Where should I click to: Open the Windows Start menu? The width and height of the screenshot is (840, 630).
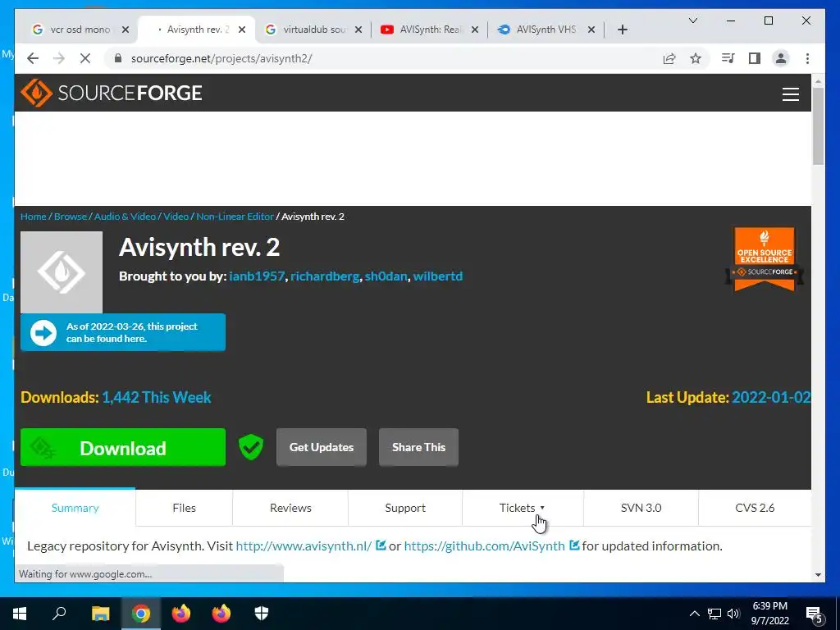(x=20, y=614)
